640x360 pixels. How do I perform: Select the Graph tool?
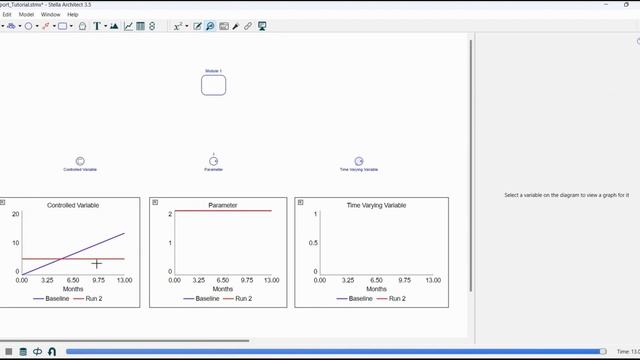[128, 26]
